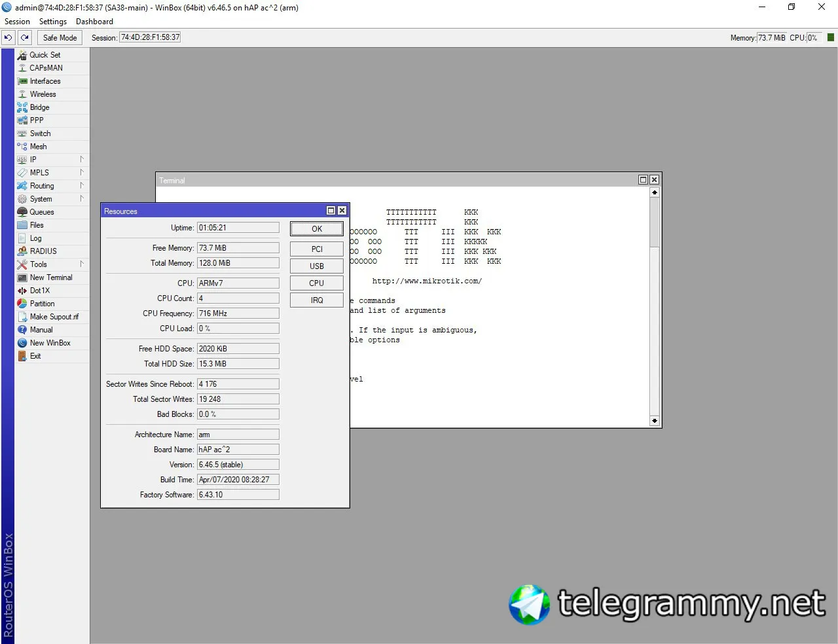The image size is (838, 644).
Task: Click the Exit door icon
Action: click(22, 356)
